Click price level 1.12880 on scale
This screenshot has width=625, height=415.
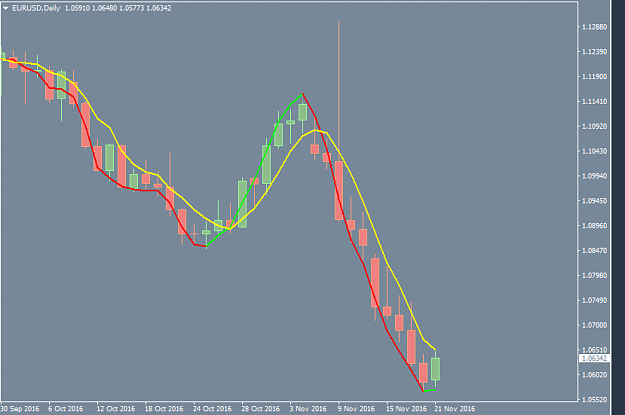pos(594,27)
